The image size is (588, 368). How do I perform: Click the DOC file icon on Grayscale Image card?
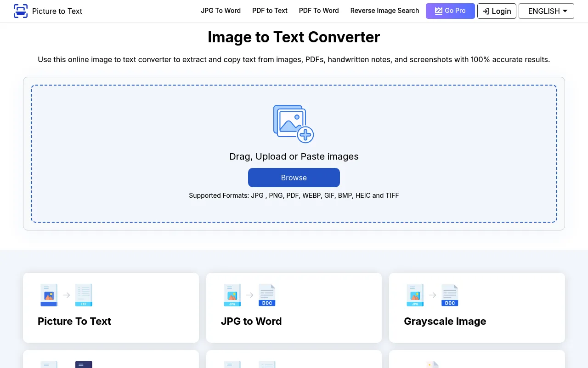pyautogui.click(x=450, y=295)
